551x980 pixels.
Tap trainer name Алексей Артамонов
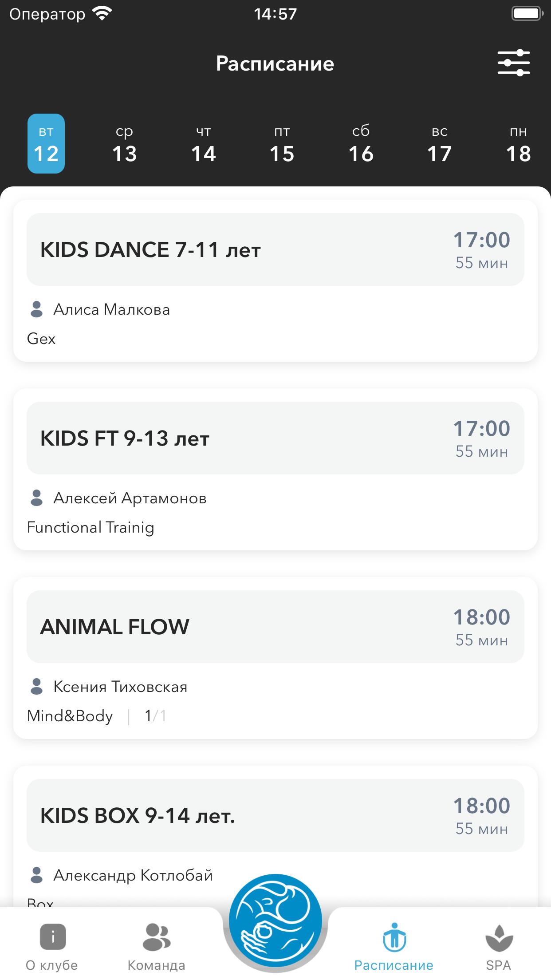click(130, 498)
